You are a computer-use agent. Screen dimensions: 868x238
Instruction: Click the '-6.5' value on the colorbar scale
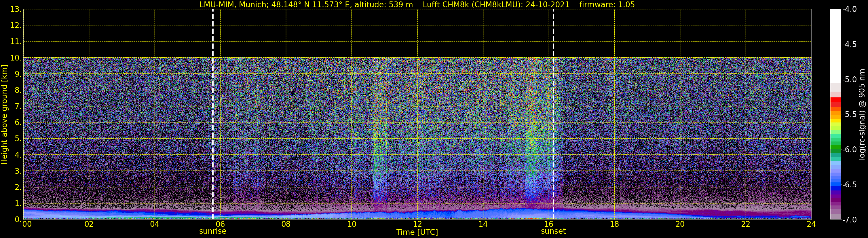[x=849, y=185]
